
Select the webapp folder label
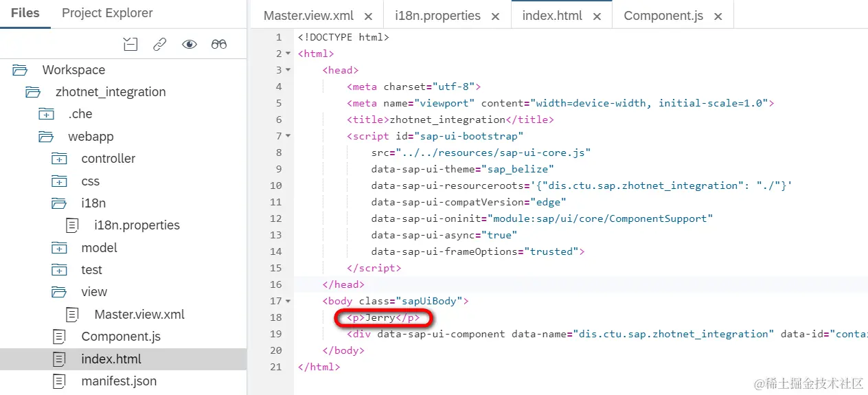click(91, 137)
